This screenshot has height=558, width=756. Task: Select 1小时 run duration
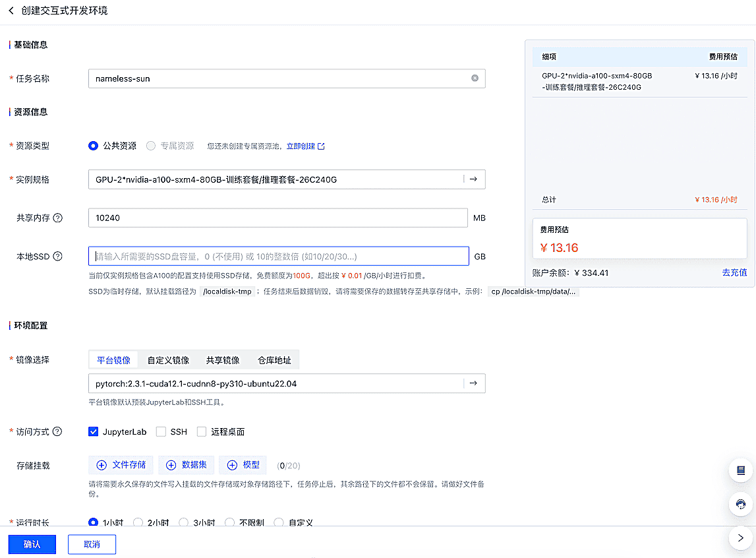coord(94,522)
